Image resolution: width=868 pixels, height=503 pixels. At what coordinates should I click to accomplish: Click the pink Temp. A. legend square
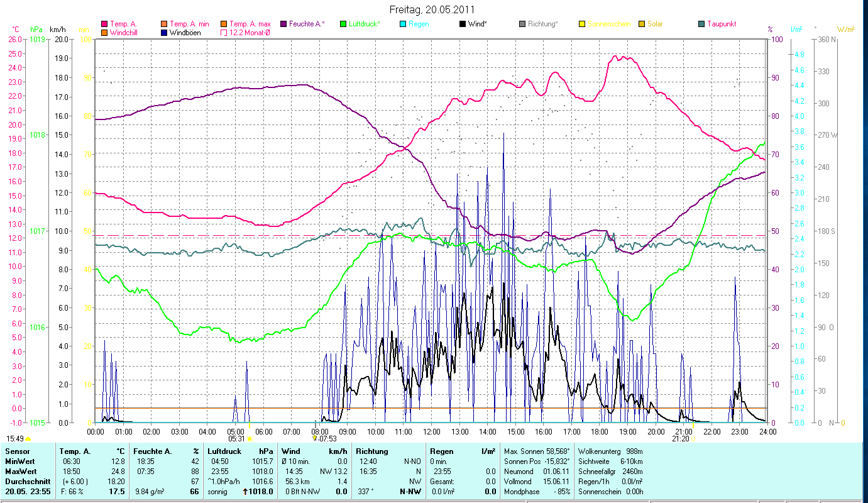(x=104, y=24)
